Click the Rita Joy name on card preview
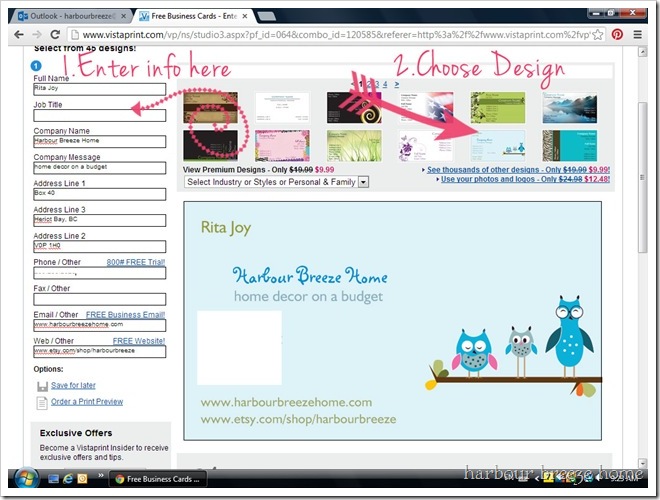Viewport: 660px width, 500px height. tap(226, 228)
